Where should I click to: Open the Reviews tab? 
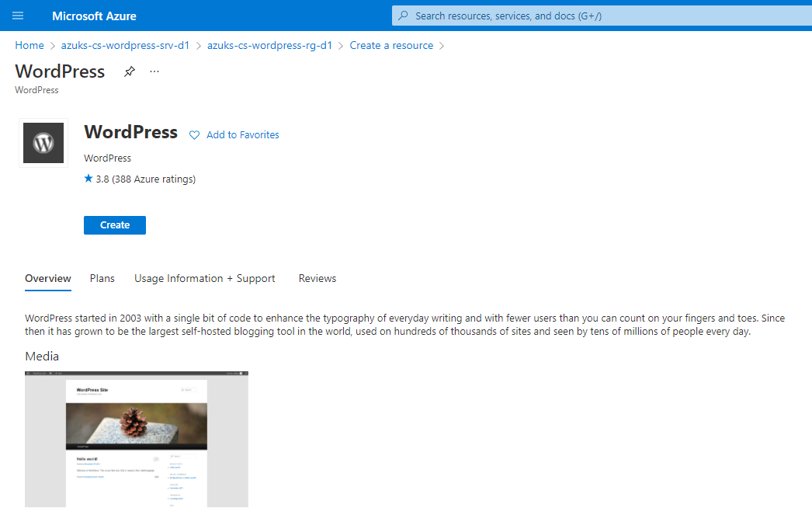(x=317, y=278)
